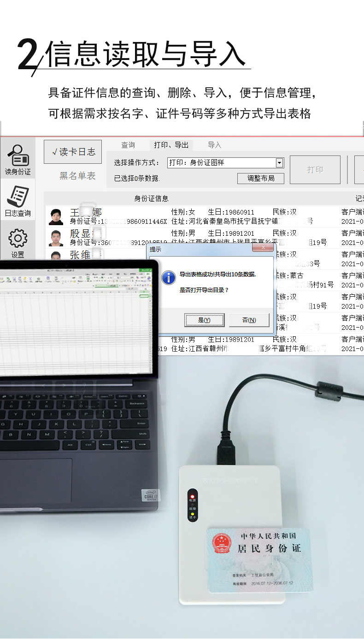This screenshot has height=639, width=364.
Task: Click the 调整布局 button
Action: pyautogui.click(x=260, y=179)
